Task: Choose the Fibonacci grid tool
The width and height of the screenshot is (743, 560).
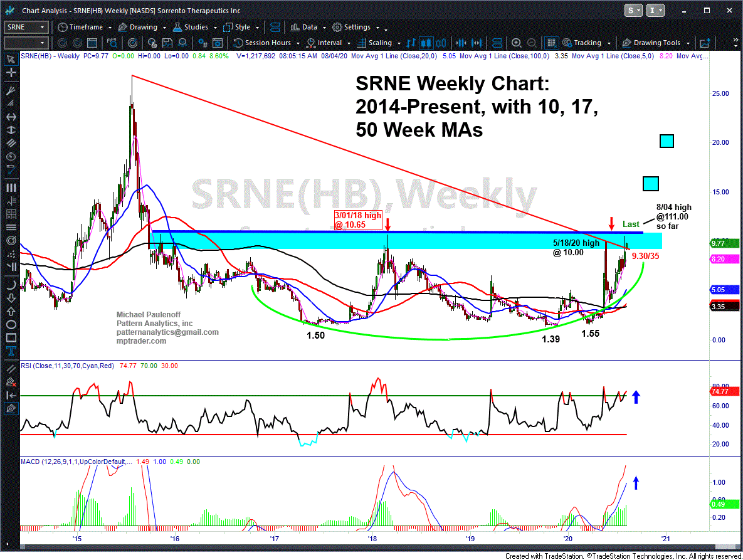Action: point(11,214)
